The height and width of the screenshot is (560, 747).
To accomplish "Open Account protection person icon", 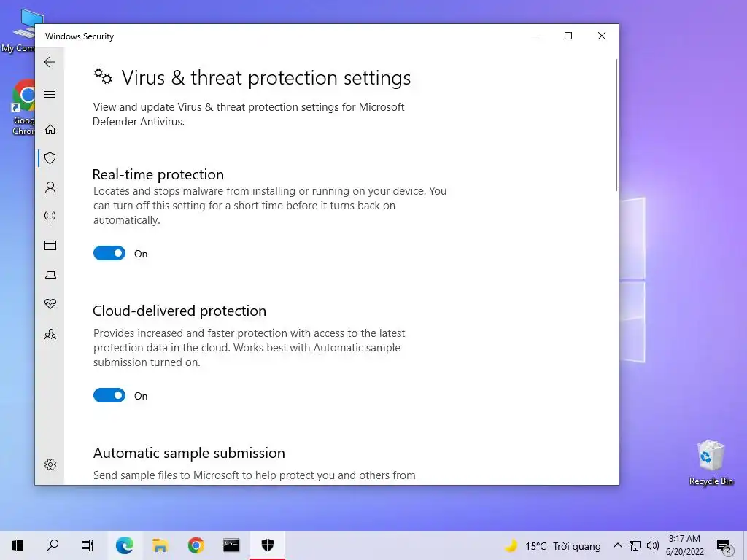I will (50, 187).
